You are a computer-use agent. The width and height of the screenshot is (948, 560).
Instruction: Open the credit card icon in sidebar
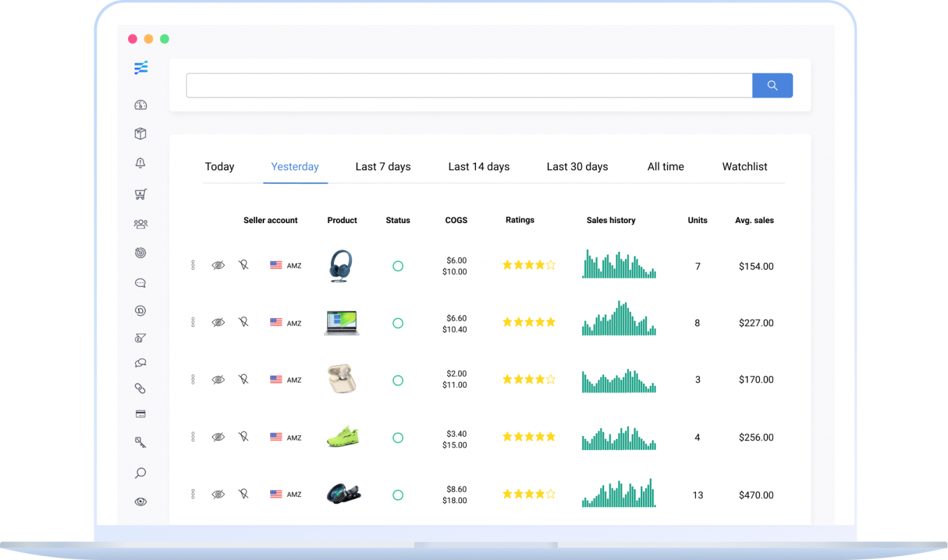point(140,414)
